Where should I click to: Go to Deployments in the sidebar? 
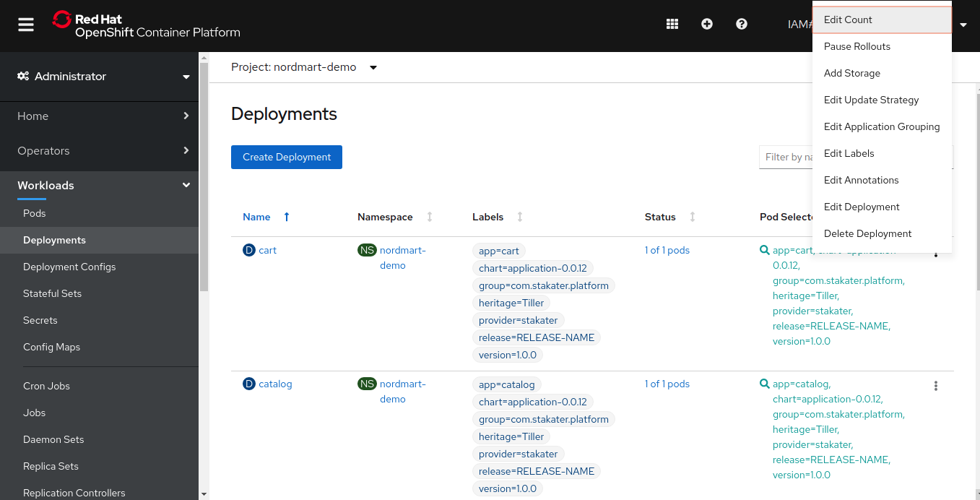click(x=99, y=240)
